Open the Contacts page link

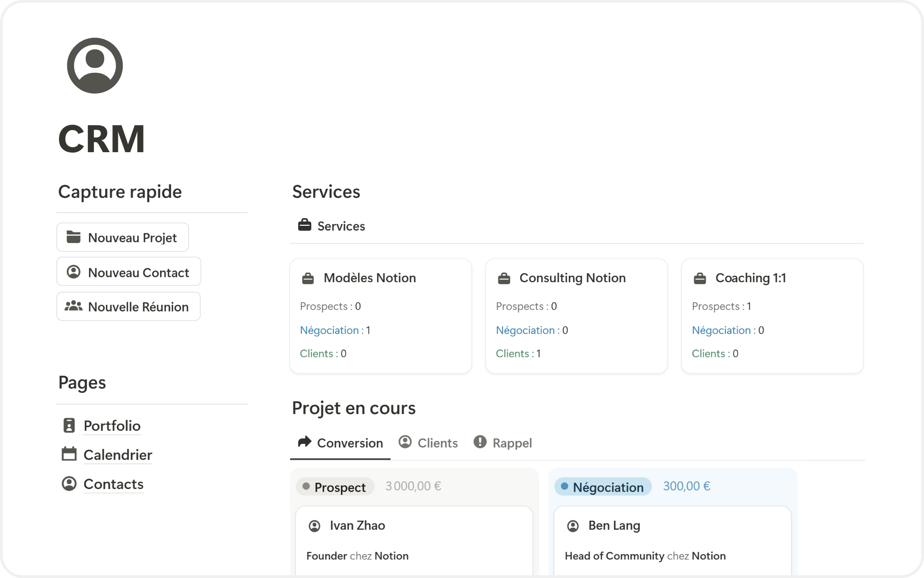[x=113, y=484]
